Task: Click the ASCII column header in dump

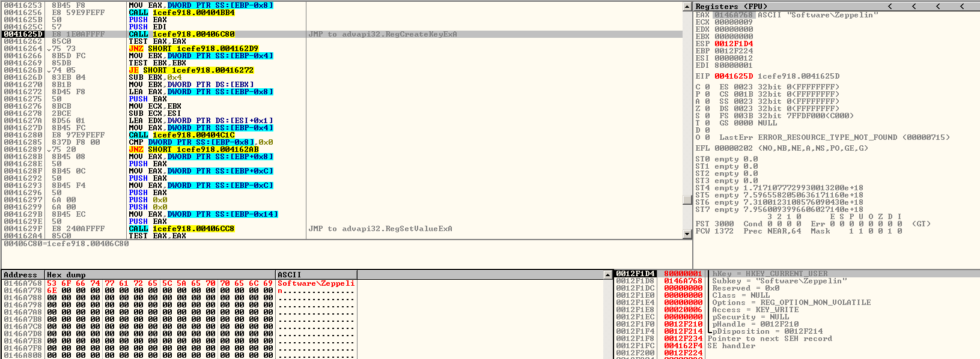Action: [317, 275]
